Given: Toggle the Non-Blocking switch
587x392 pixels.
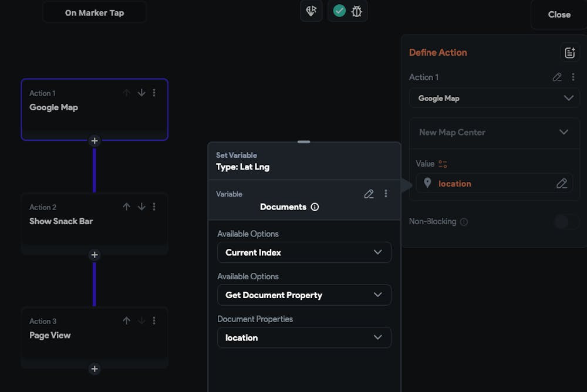Looking at the screenshot, I should coord(565,222).
